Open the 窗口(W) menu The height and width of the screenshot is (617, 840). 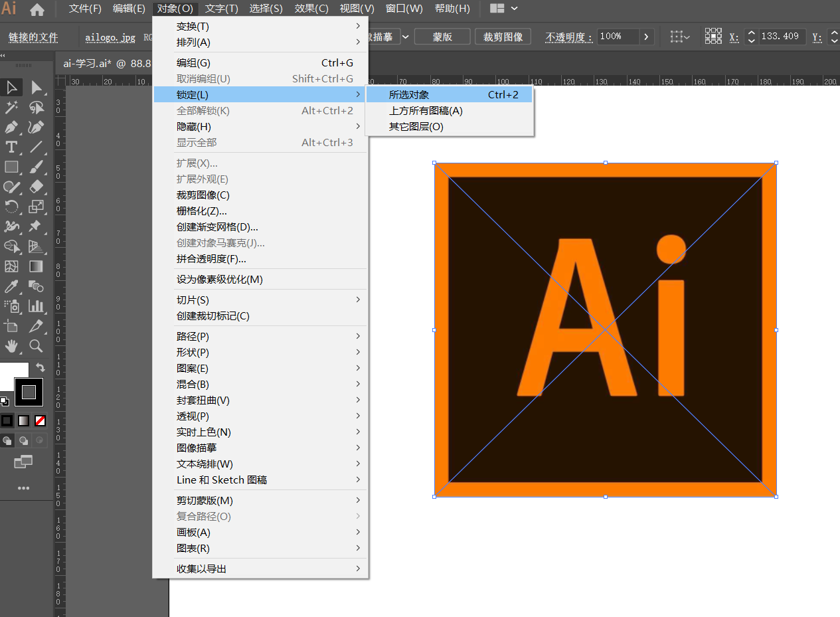404,9
